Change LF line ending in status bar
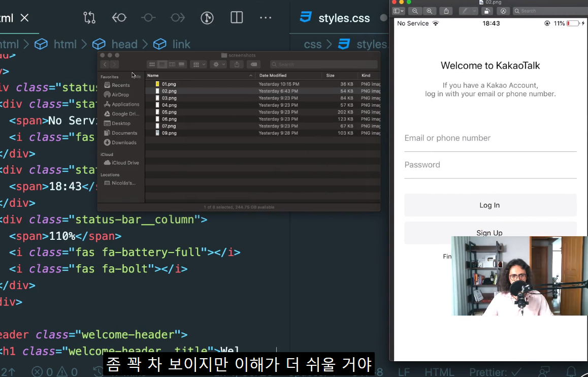Viewport: 588px width, 377px height. (x=404, y=372)
